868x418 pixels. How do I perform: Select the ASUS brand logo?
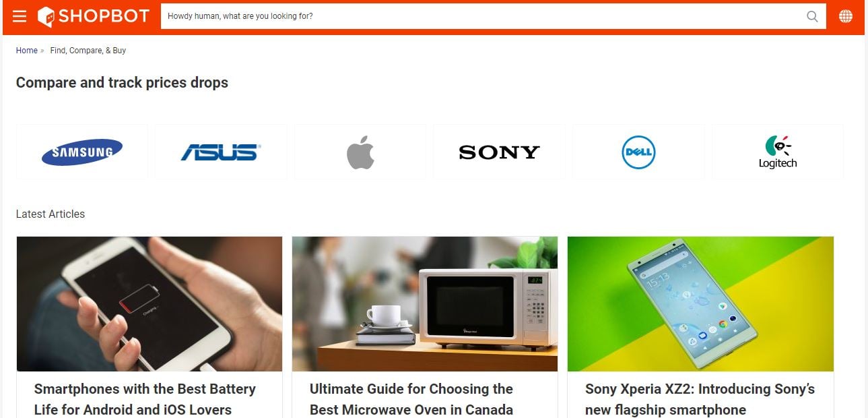click(x=221, y=152)
